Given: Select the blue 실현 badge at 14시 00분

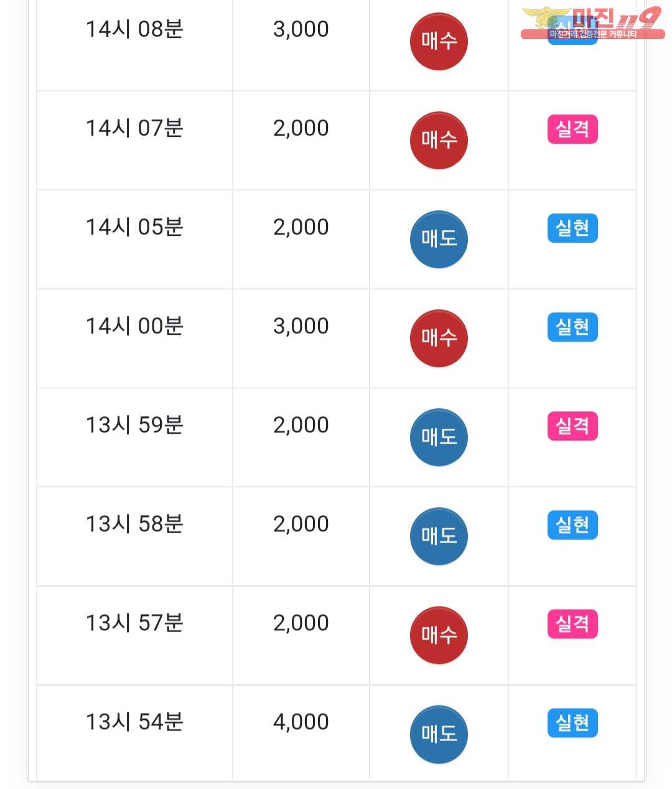Looking at the screenshot, I should point(572,327).
